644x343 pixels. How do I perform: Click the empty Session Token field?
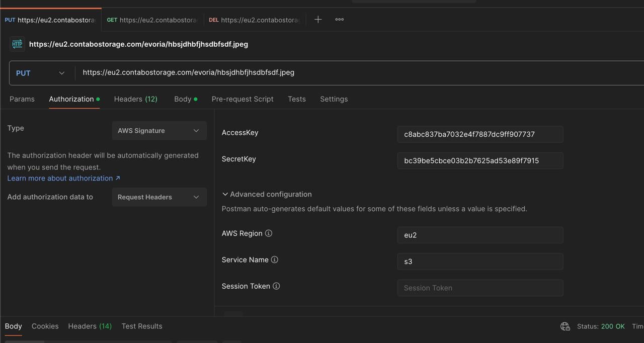(480, 288)
